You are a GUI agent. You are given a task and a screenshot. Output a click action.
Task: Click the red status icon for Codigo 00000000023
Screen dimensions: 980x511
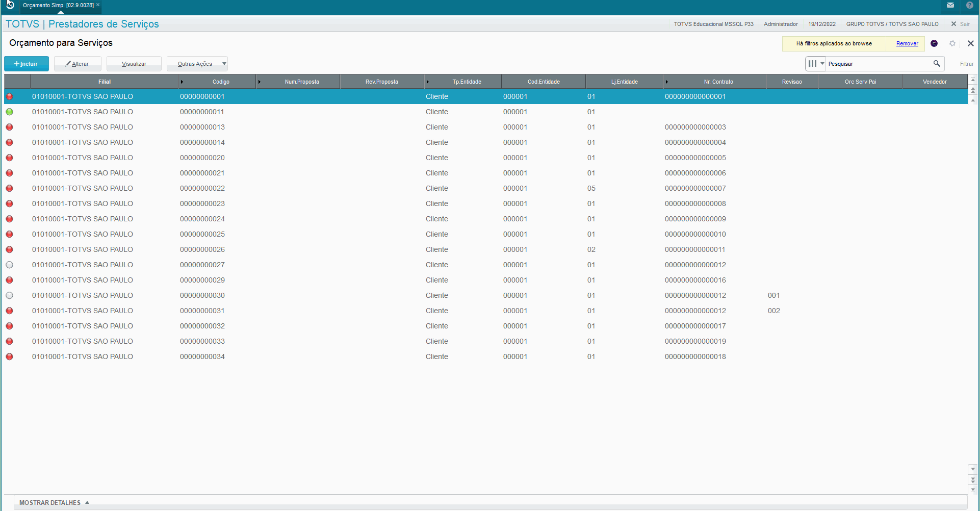tap(10, 203)
